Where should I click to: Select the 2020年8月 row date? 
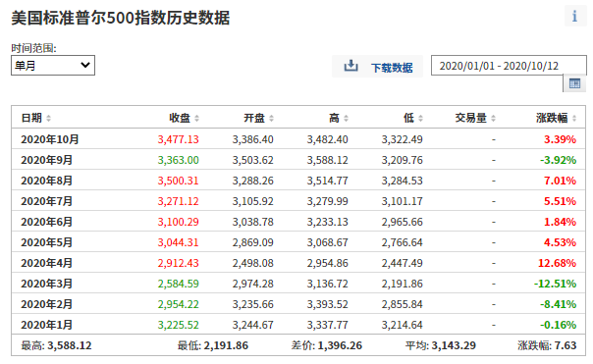point(46,181)
